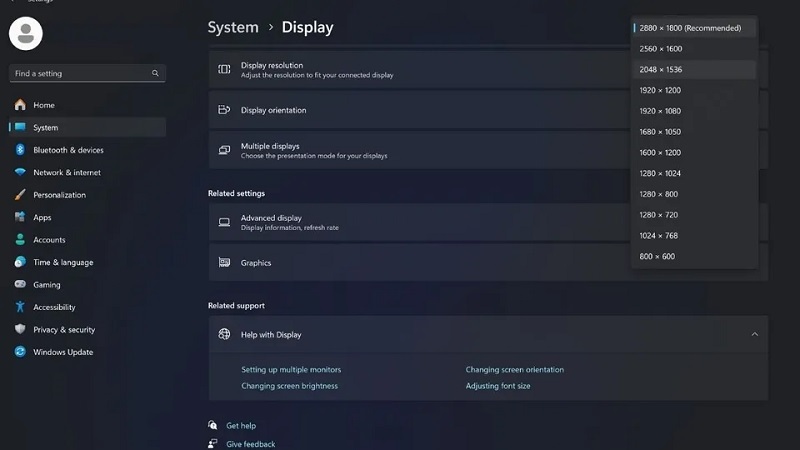Image resolution: width=800 pixels, height=450 pixels.
Task: Click the System monitor icon in sidebar
Action: click(x=20, y=127)
